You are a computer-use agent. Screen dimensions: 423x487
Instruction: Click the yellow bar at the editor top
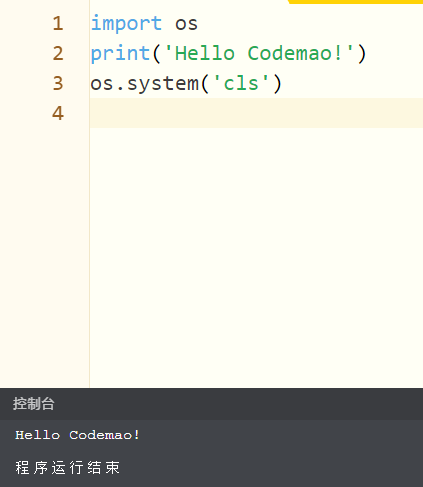355,2
